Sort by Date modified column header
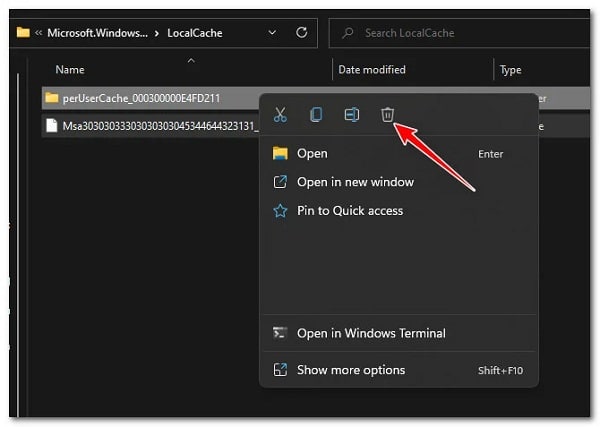This screenshot has width=600, height=427. click(372, 70)
